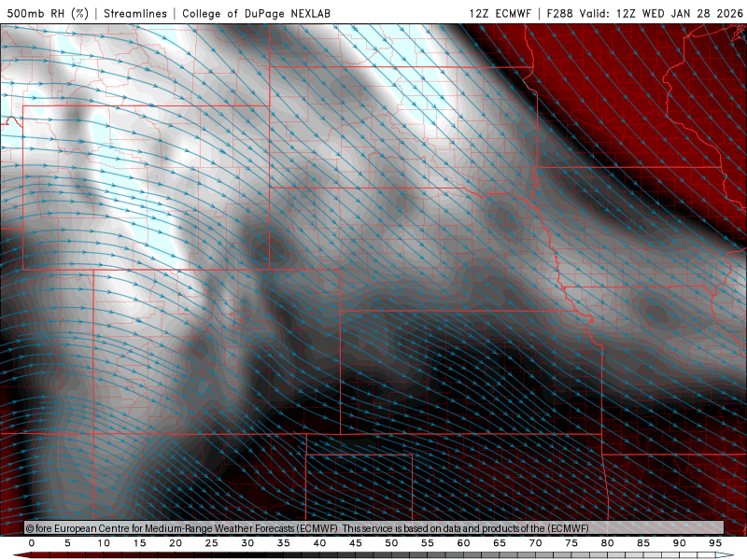Image resolution: width=747 pixels, height=560 pixels.
Task: Click the 70 value on color scale
Action: tap(535, 543)
